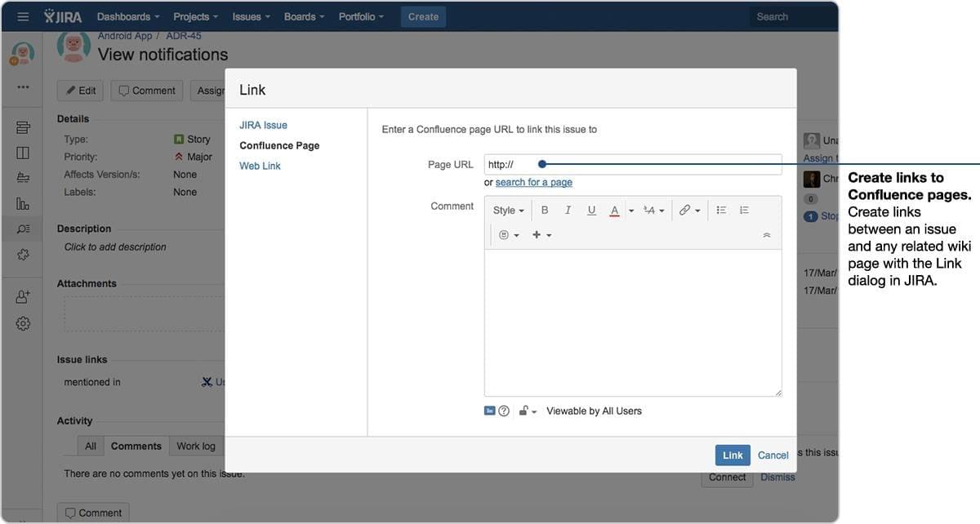Click the 'mentioned in' issue link text
Screen dimensions: 980x524
coord(92,382)
